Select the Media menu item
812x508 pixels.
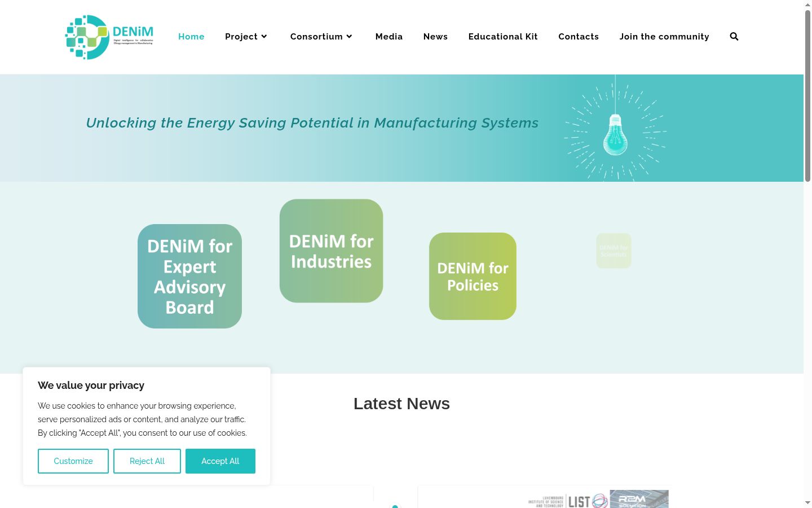coord(389,37)
